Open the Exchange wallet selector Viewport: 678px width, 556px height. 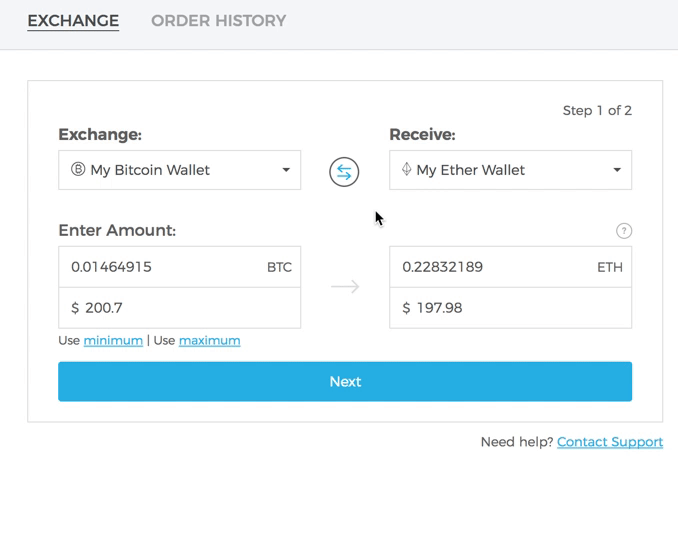coord(179,170)
